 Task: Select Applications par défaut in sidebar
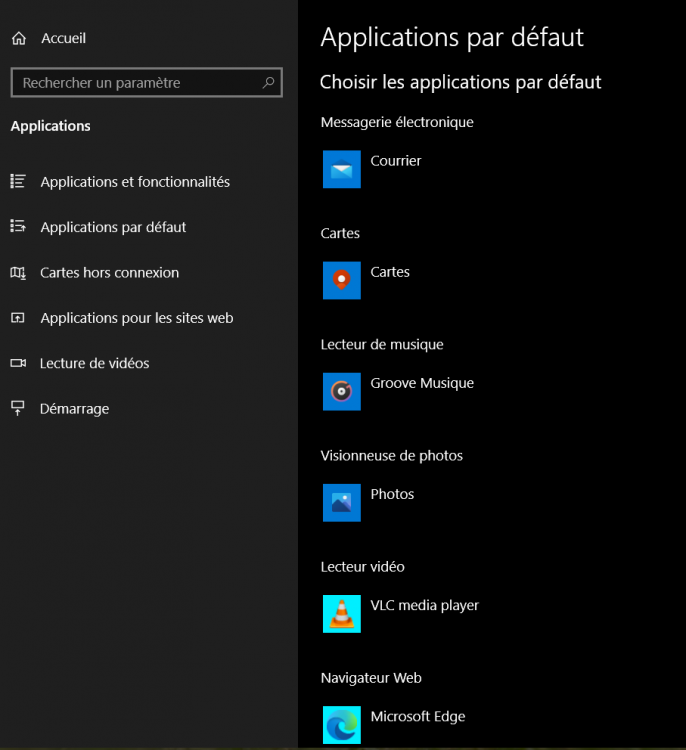tap(113, 227)
